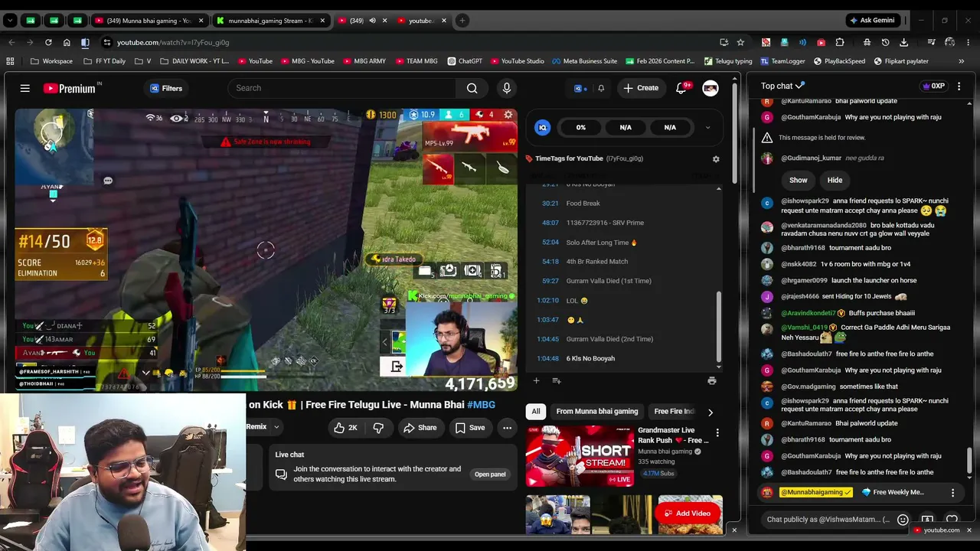Expand the Remix options dropdown
The image size is (980, 551).
click(x=276, y=427)
